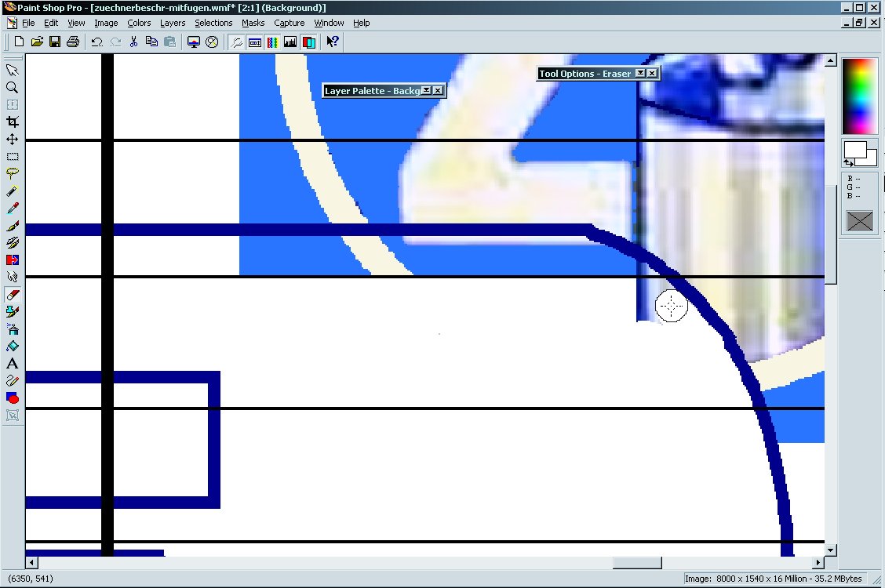Roll up the Tool Options - Eraser palette
The image size is (885, 588).
(x=640, y=73)
